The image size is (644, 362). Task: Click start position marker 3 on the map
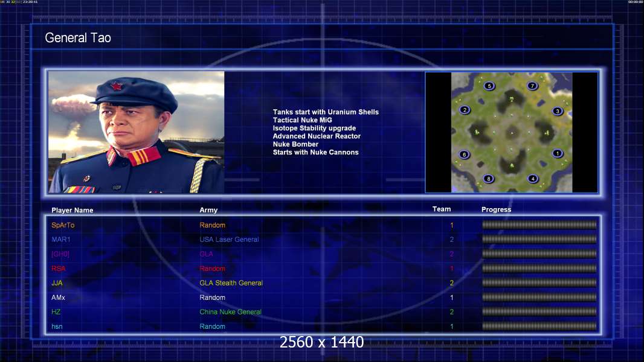(x=558, y=111)
